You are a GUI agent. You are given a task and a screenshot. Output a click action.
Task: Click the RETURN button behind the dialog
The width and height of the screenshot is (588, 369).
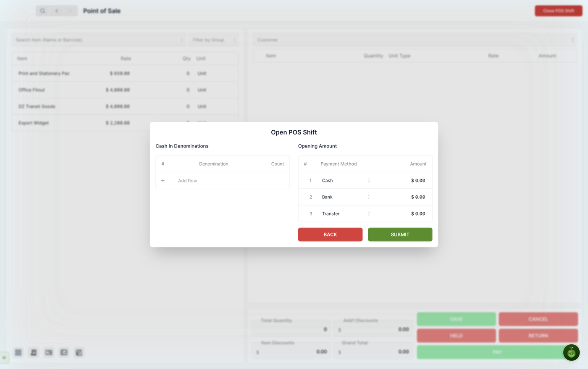point(538,336)
